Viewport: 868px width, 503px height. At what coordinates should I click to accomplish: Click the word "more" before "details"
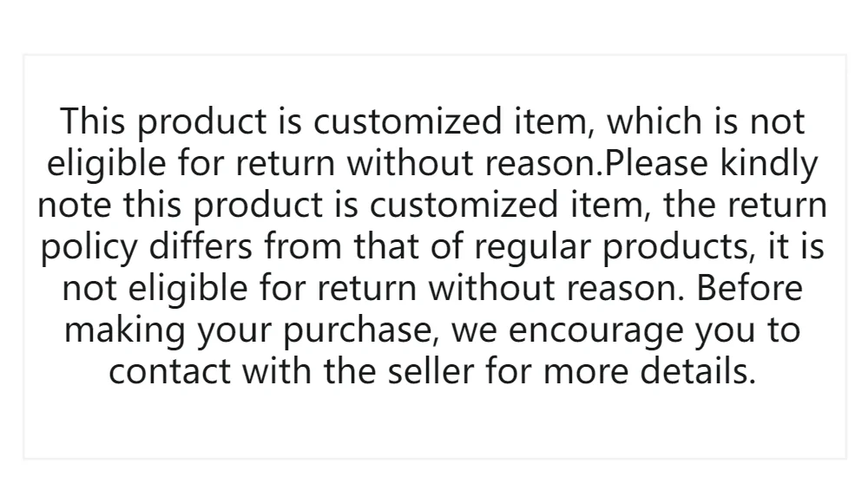pos(586,373)
